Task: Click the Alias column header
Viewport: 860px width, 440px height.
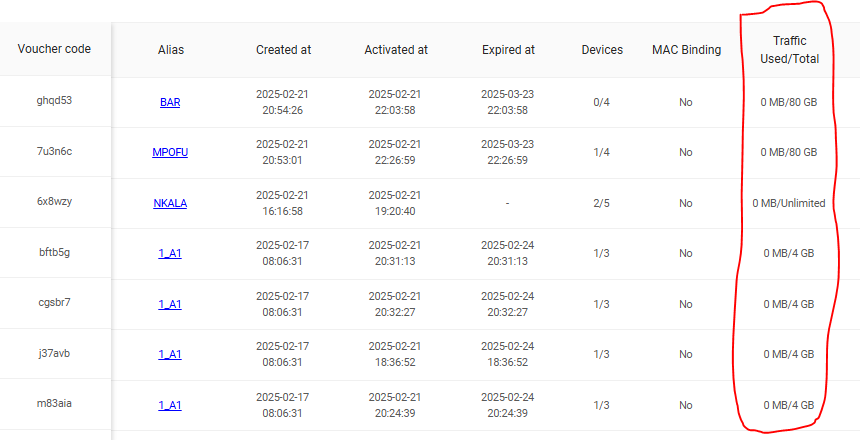Action: pyautogui.click(x=171, y=50)
